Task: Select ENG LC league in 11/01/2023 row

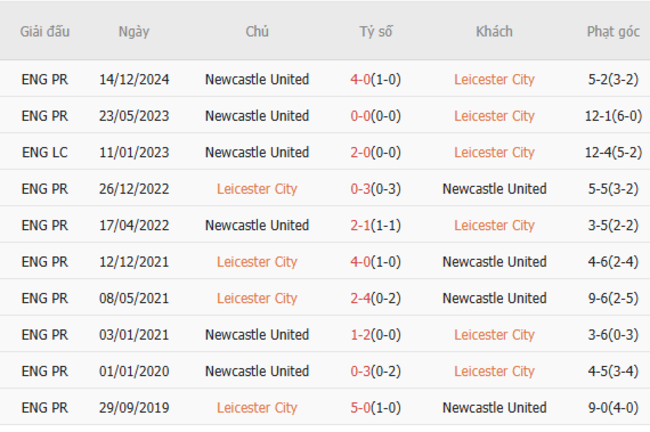Action: [45, 152]
